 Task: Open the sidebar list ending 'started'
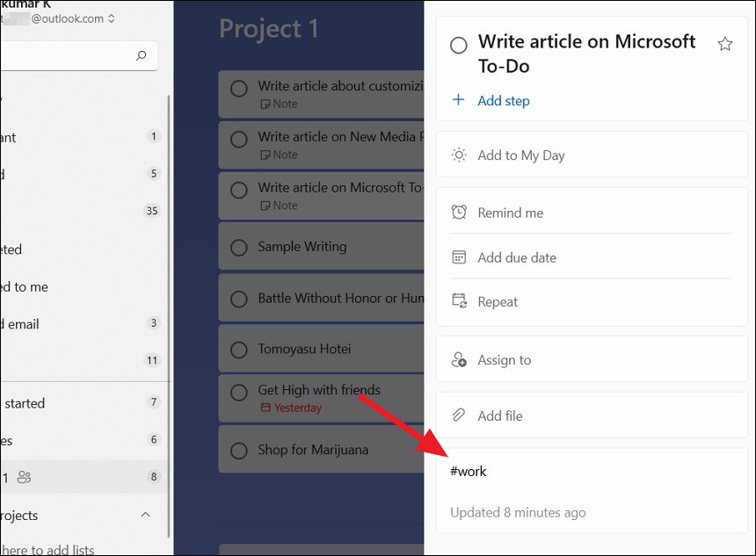pos(82,402)
